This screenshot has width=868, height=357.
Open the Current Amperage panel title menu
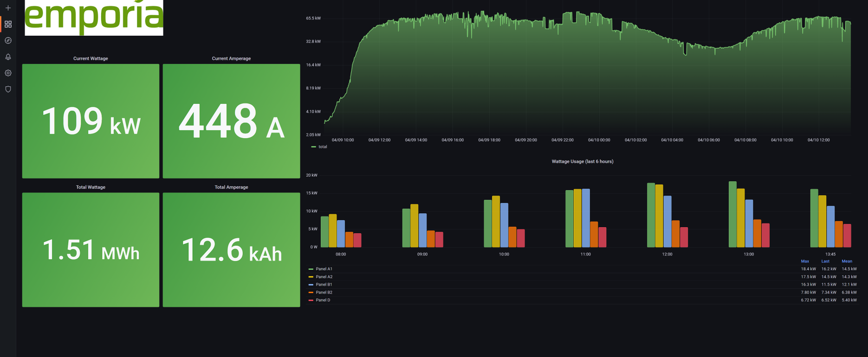click(231, 58)
